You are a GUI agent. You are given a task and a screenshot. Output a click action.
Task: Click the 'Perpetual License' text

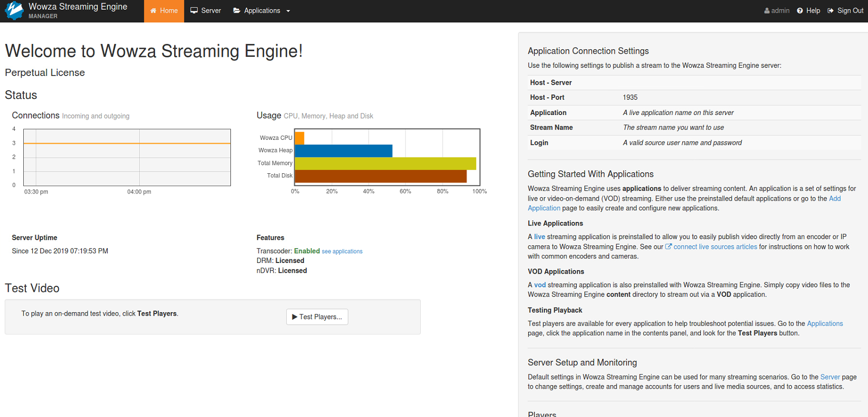(45, 72)
